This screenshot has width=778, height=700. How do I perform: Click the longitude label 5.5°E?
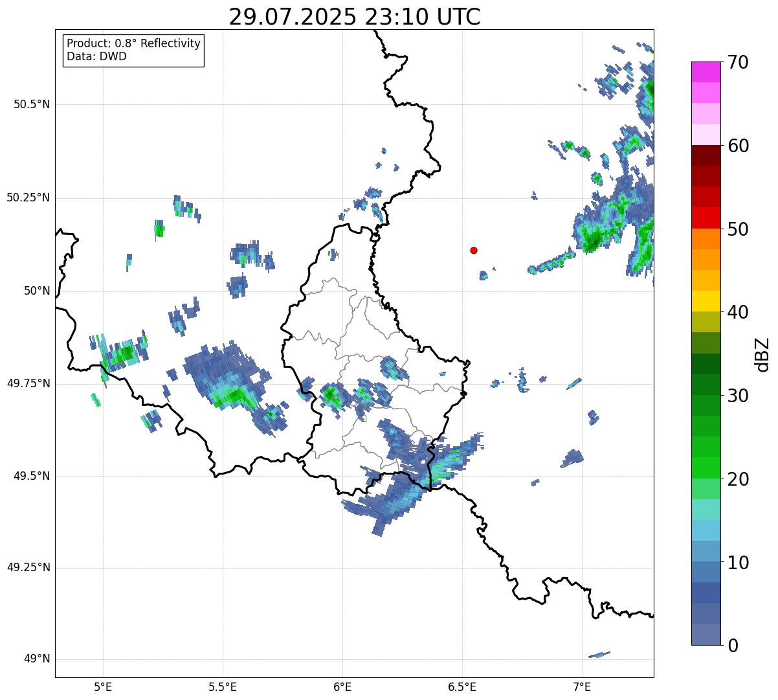[223, 686]
